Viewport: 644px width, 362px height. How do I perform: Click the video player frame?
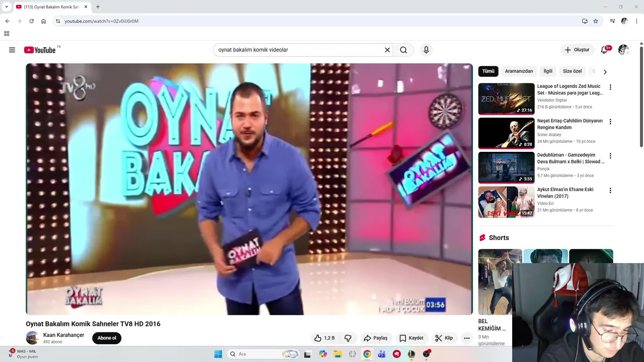tap(249, 189)
